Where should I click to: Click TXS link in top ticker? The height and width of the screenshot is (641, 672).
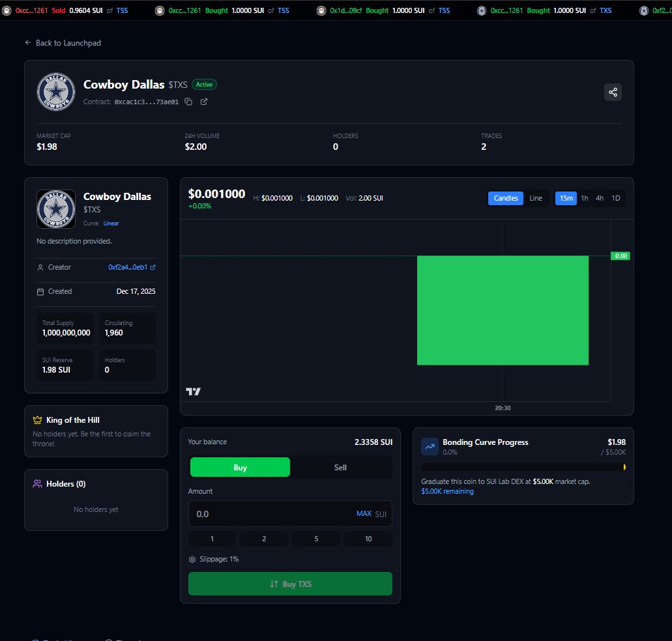[x=606, y=10]
